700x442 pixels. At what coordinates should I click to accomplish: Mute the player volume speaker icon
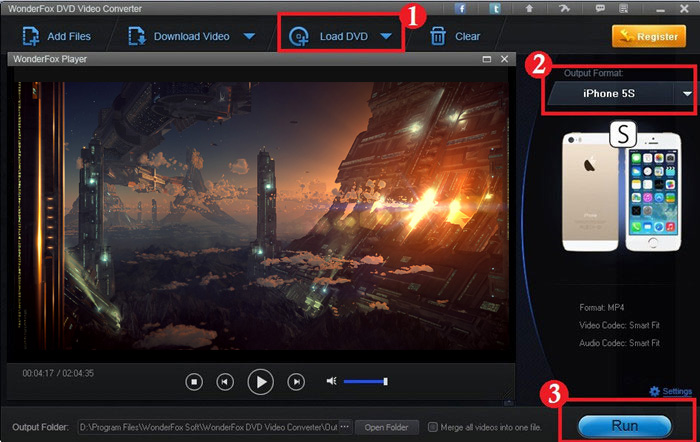[331, 381]
